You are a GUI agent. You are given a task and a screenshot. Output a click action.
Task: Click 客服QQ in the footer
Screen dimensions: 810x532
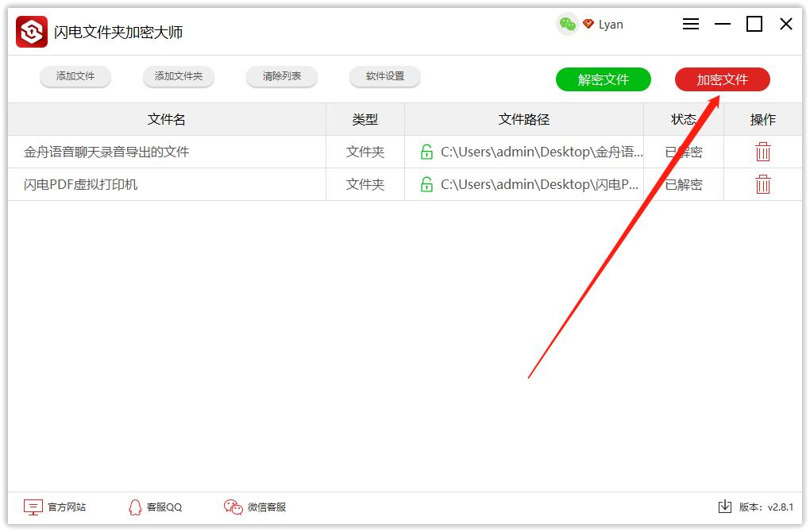156,507
